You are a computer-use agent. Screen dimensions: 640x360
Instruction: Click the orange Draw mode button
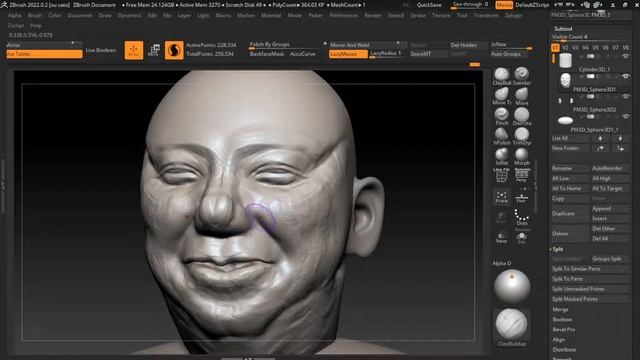134,50
